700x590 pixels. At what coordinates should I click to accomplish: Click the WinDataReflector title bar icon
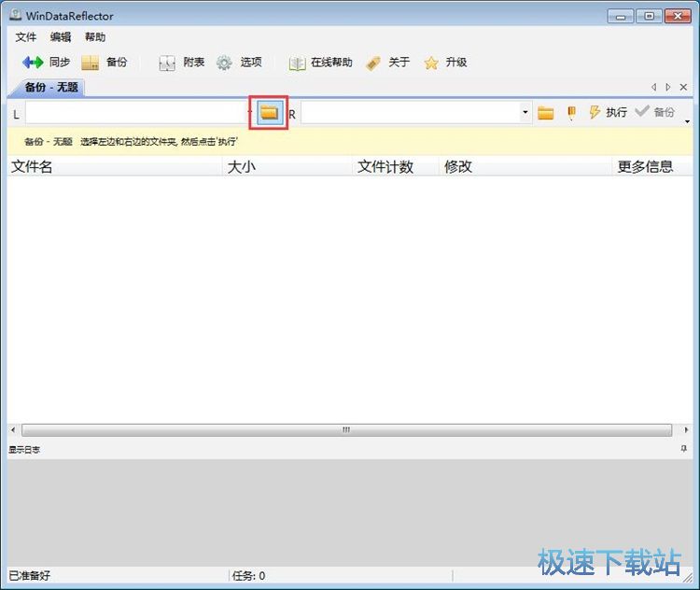(16, 15)
